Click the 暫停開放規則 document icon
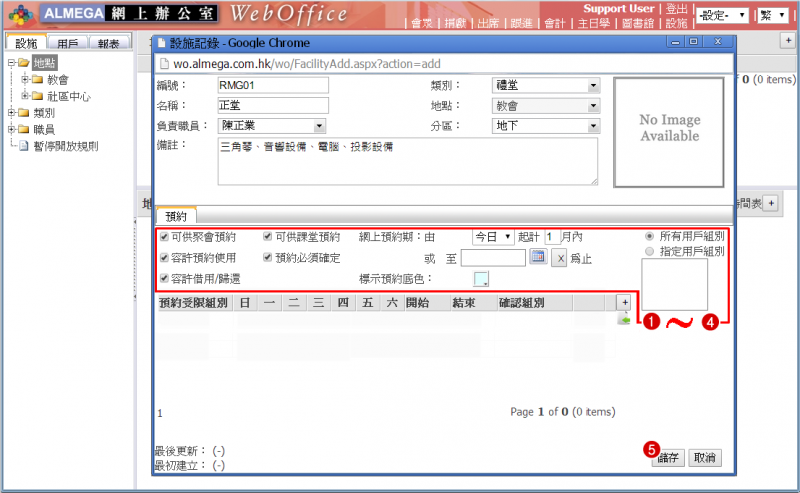Image resolution: width=800 pixels, height=493 pixels. pyautogui.click(x=23, y=145)
